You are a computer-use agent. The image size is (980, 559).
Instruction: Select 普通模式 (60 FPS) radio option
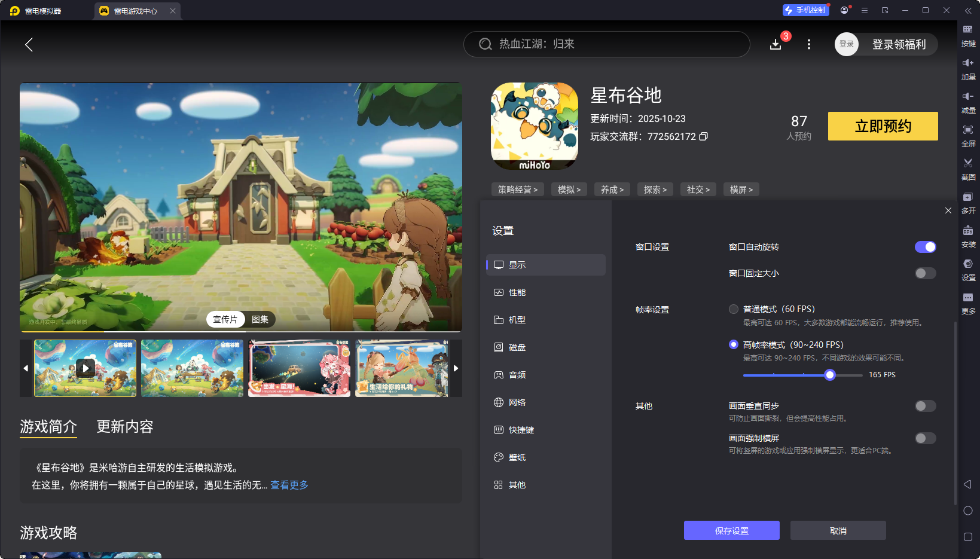tap(734, 309)
